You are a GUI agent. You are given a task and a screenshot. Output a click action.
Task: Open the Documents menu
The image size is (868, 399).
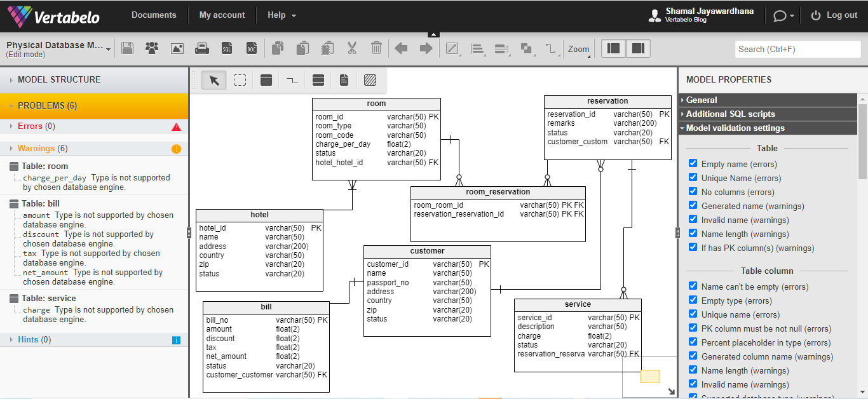pos(154,15)
